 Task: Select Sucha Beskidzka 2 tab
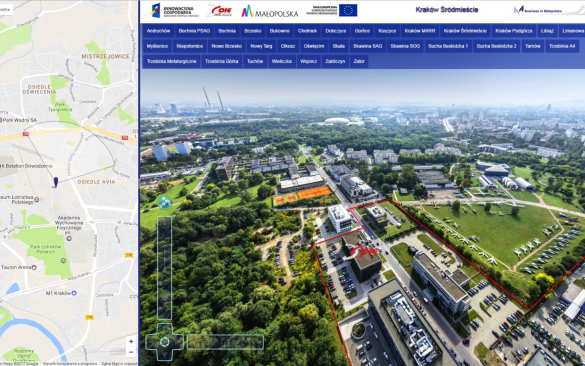(x=497, y=46)
